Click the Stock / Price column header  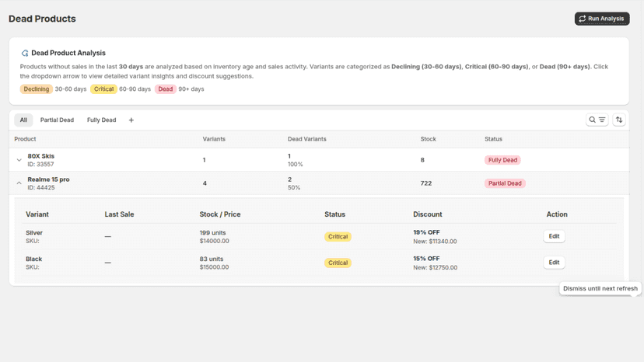[220, 214]
